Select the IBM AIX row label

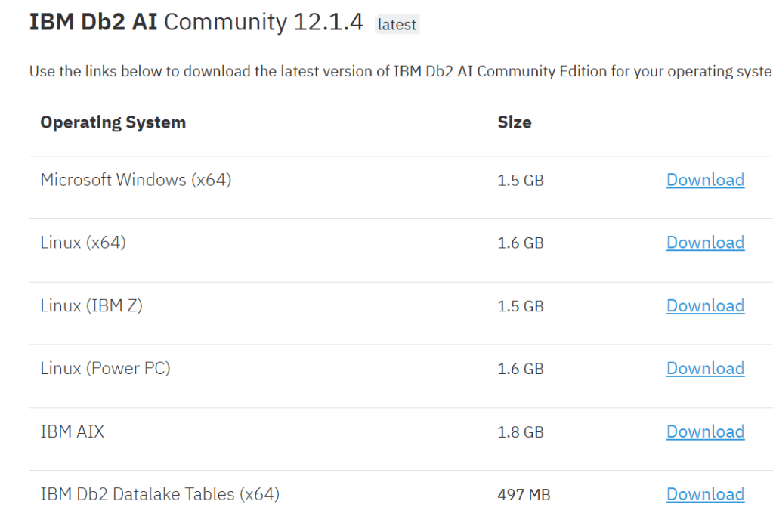[x=72, y=431]
